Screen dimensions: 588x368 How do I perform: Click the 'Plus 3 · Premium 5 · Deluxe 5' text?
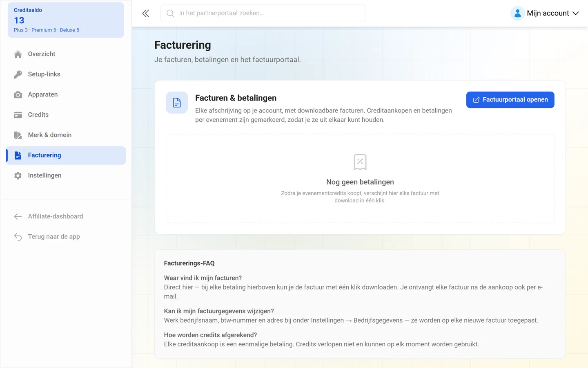pos(47,30)
